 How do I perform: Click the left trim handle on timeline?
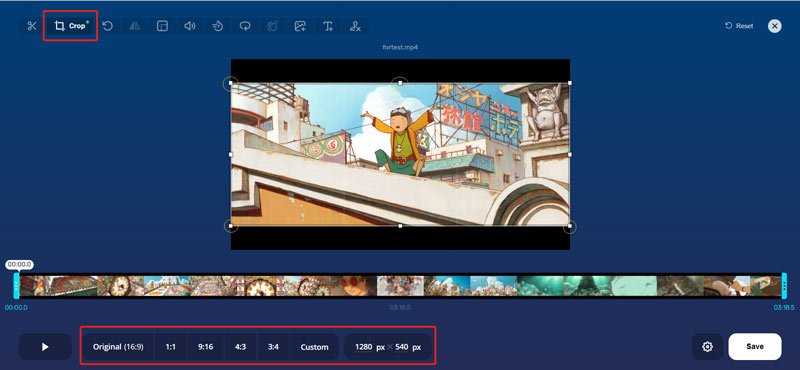pos(16,285)
